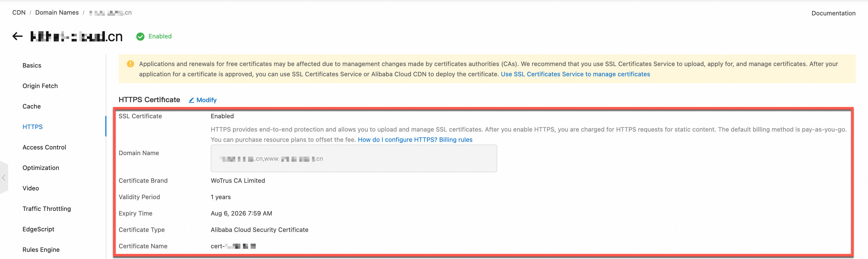Open the Basics menu item
The image size is (868, 259).
pos(32,66)
